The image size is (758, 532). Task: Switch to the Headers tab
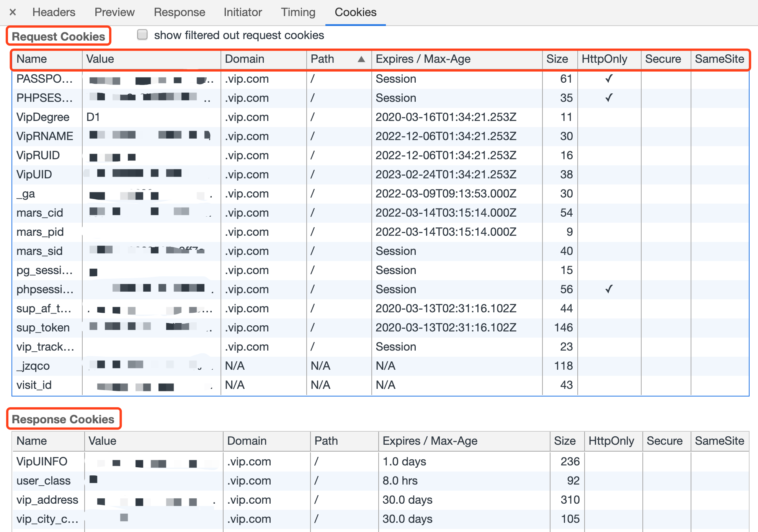pos(54,12)
